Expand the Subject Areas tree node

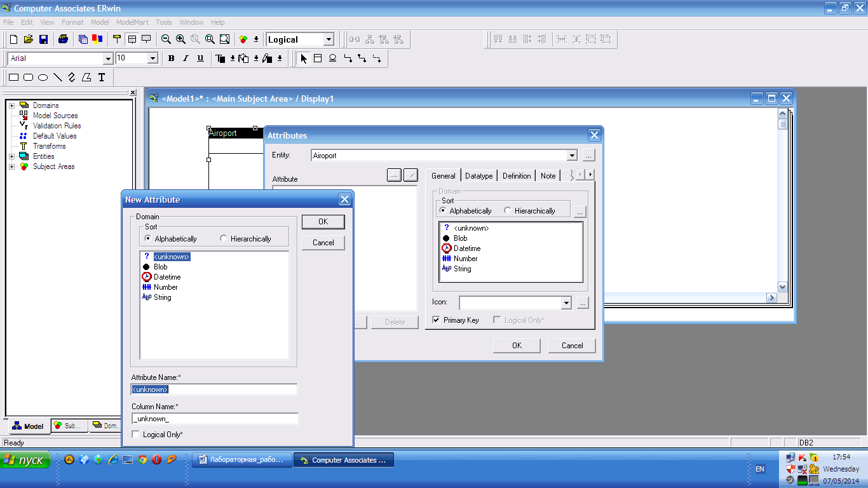pos(11,166)
